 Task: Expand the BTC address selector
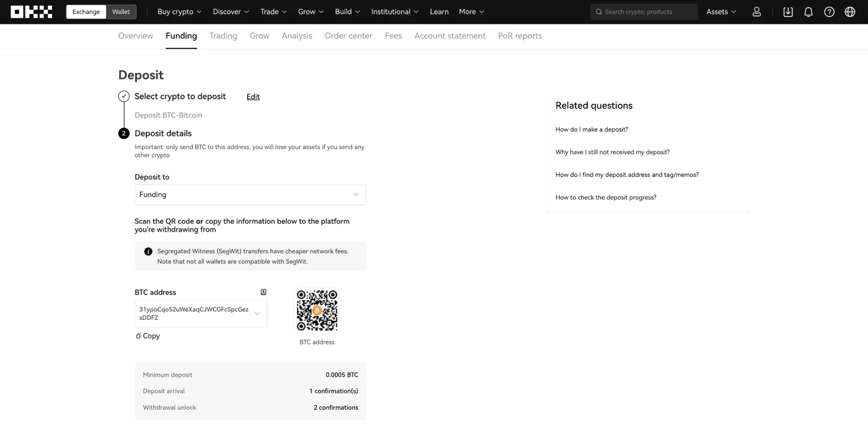[257, 313]
